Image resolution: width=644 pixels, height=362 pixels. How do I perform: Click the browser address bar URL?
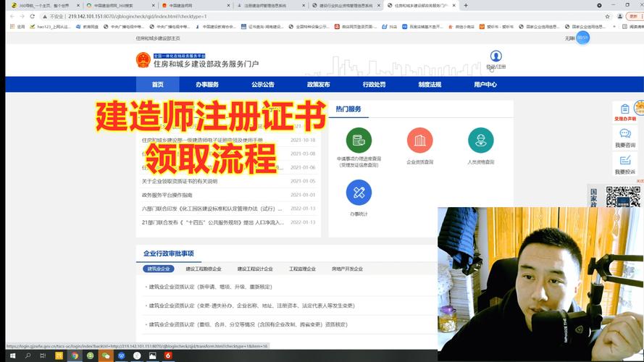138,17
